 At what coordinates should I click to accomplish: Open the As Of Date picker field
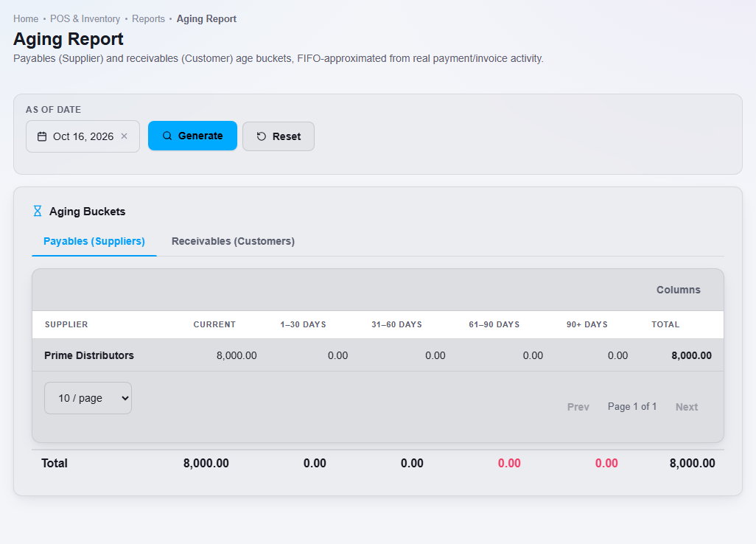(x=83, y=136)
